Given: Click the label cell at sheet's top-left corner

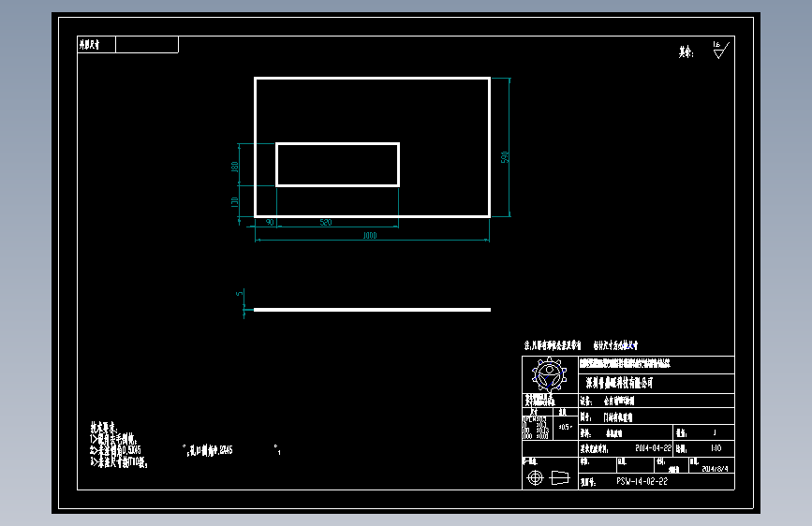Looking at the screenshot, I should click(96, 45).
